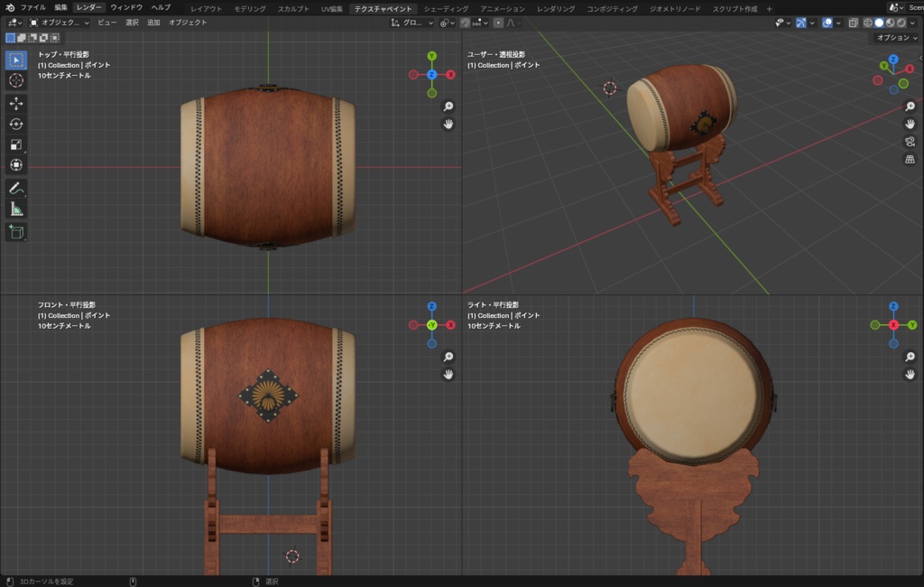Screen dimensions: 924x587
Task: Switch perspective/orthographic using the grid icon
Action: pyautogui.click(x=910, y=159)
